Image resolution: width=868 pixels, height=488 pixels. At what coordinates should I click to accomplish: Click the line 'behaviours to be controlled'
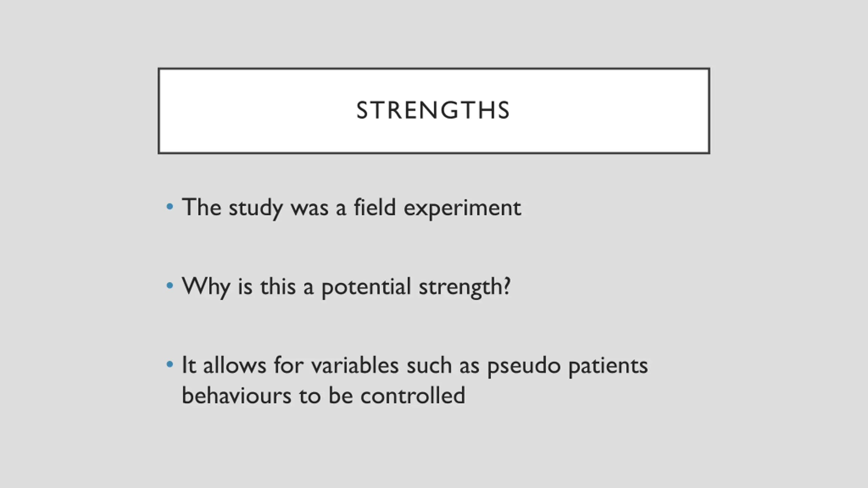[323, 395]
